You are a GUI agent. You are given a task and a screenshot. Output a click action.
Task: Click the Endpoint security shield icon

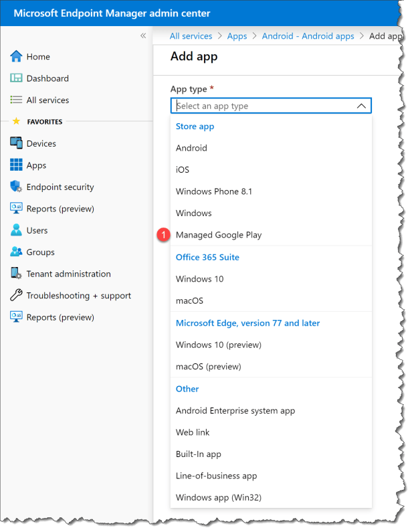point(16,187)
